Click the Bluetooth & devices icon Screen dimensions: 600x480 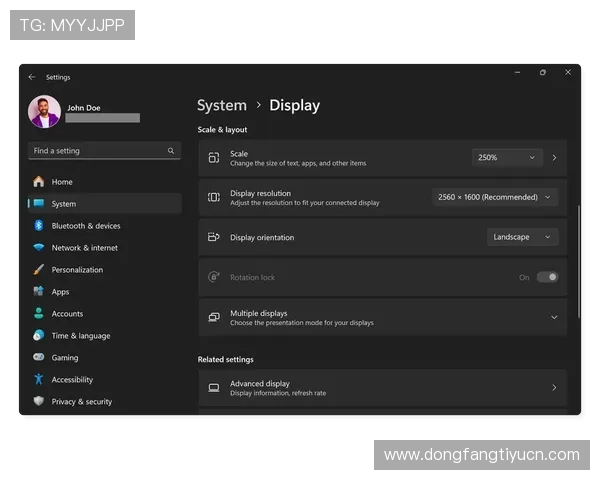(39, 226)
